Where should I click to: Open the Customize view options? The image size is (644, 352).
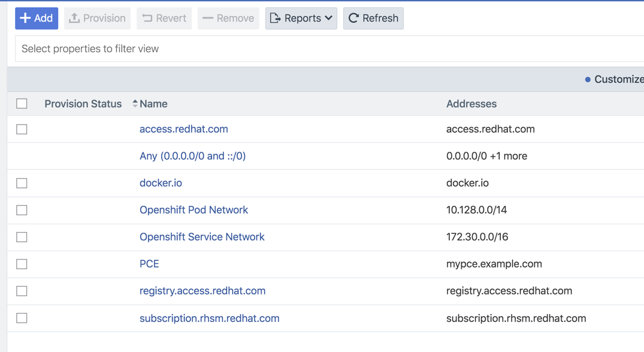point(617,79)
